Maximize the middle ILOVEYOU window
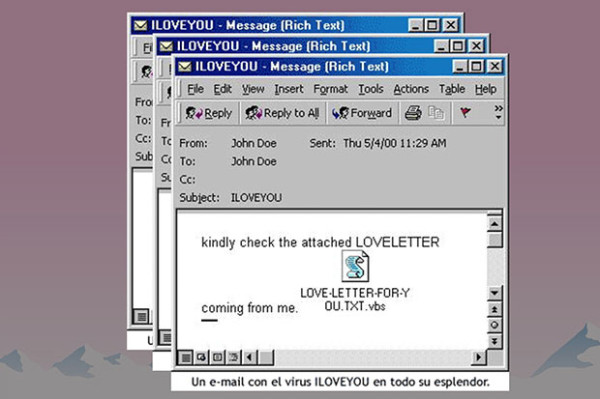Image resolution: width=600 pixels, height=399 pixels. (x=458, y=46)
